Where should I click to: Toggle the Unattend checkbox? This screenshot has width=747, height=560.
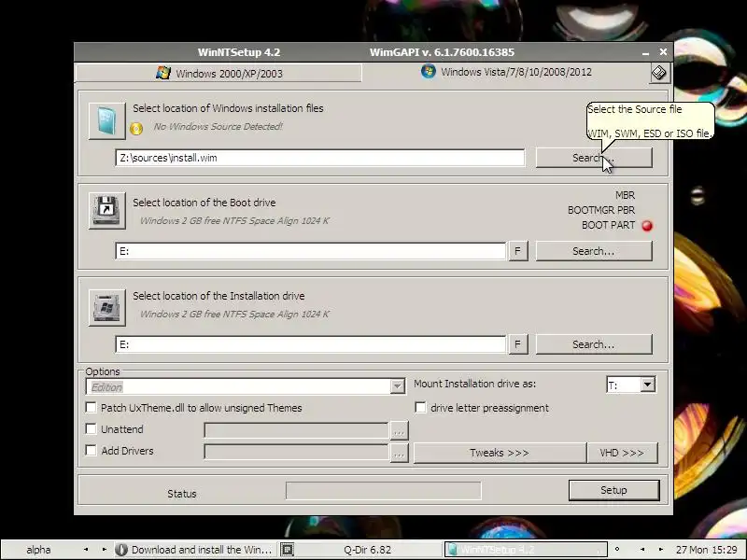tap(91, 429)
